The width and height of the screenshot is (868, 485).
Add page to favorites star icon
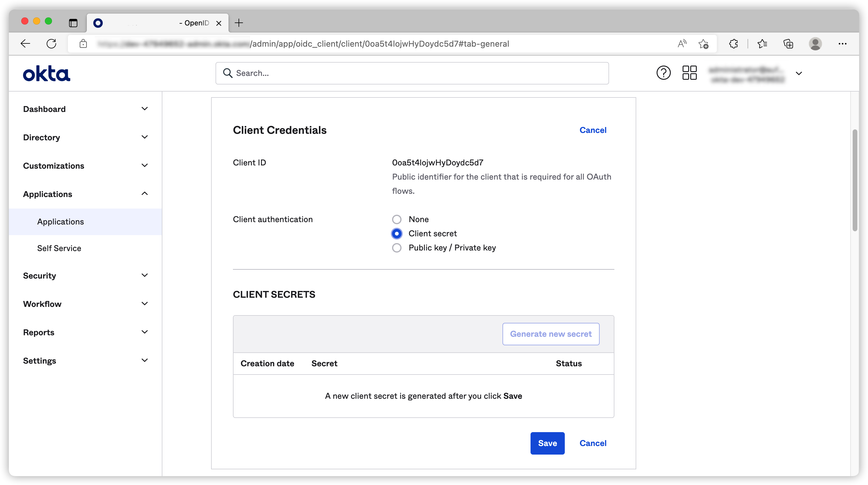coord(703,44)
